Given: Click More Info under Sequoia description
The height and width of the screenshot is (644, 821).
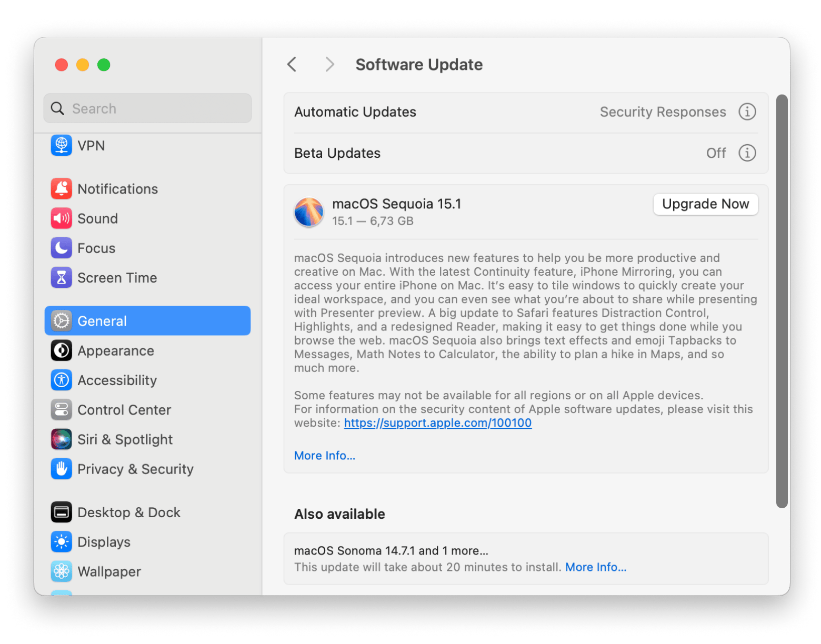Looking at the screenshot, I should pos(325,456).
